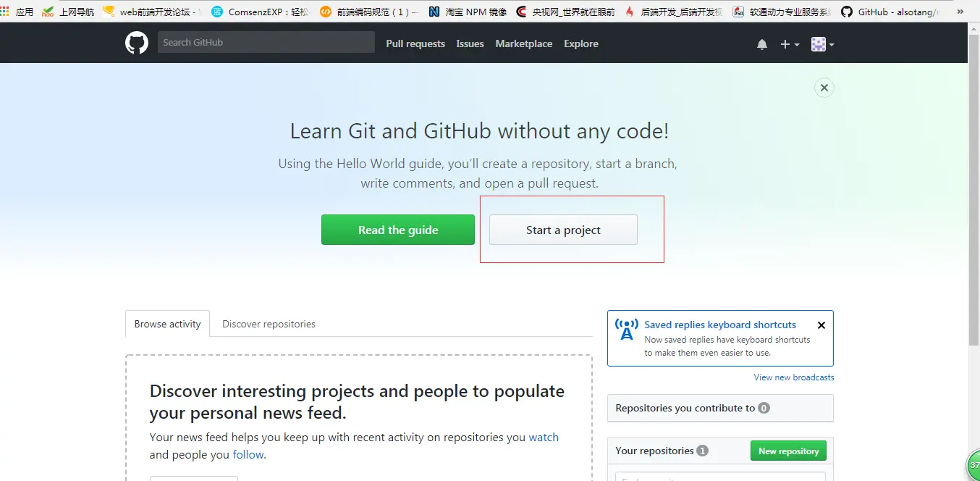
Task: Open the 央视网 bookmark
Action: tap(565, 12)
